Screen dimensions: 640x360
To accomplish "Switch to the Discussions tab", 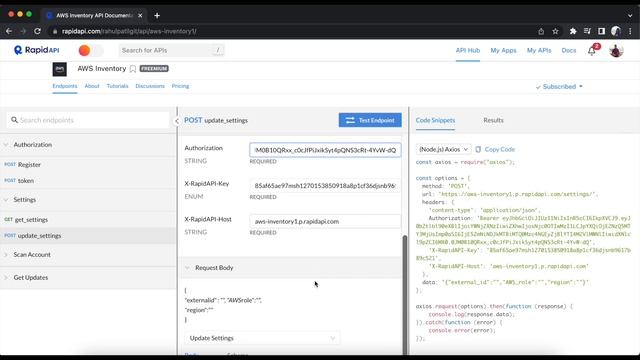I will coord(150,86).
